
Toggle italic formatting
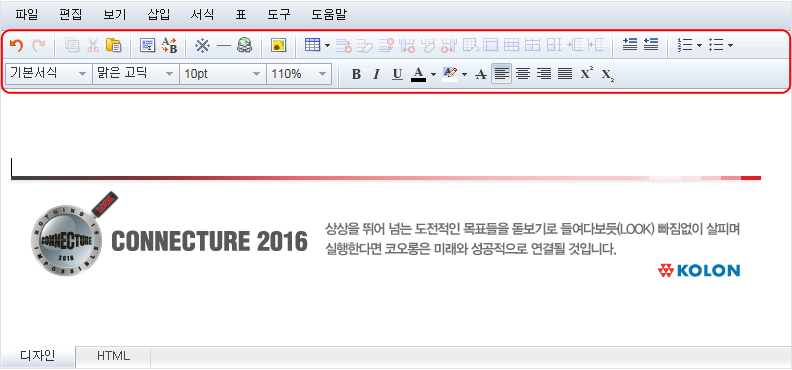tap(376, 75)
